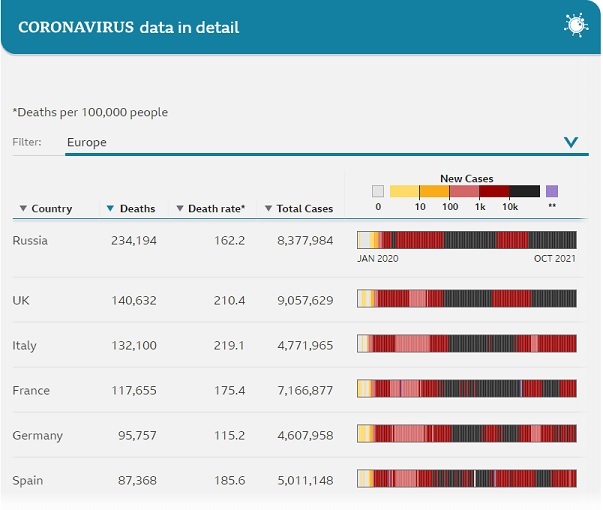
Task: Click the CORONAVIRUS data in detail title
Action: (x=128, y=27)
